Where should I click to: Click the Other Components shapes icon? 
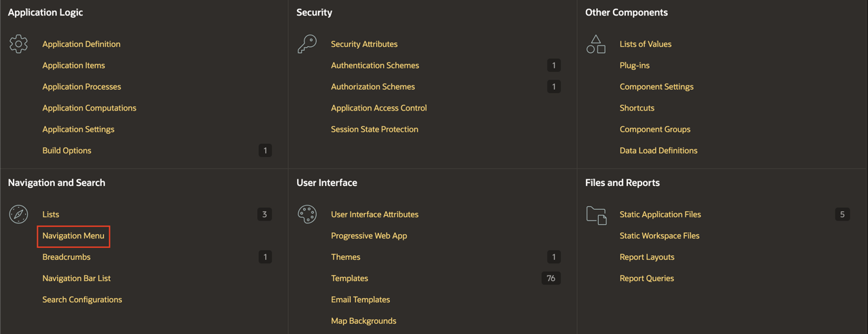(596, 44)
